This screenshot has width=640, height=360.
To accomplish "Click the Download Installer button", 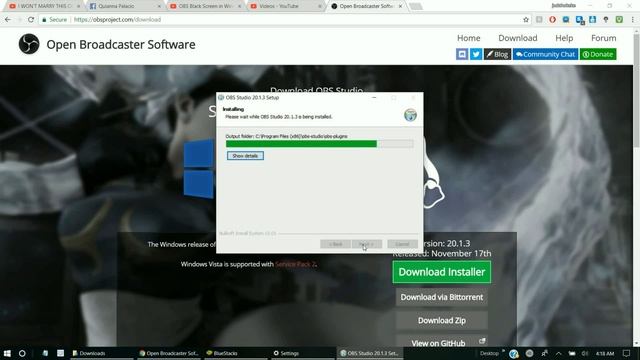I will (x=442, y=272).
